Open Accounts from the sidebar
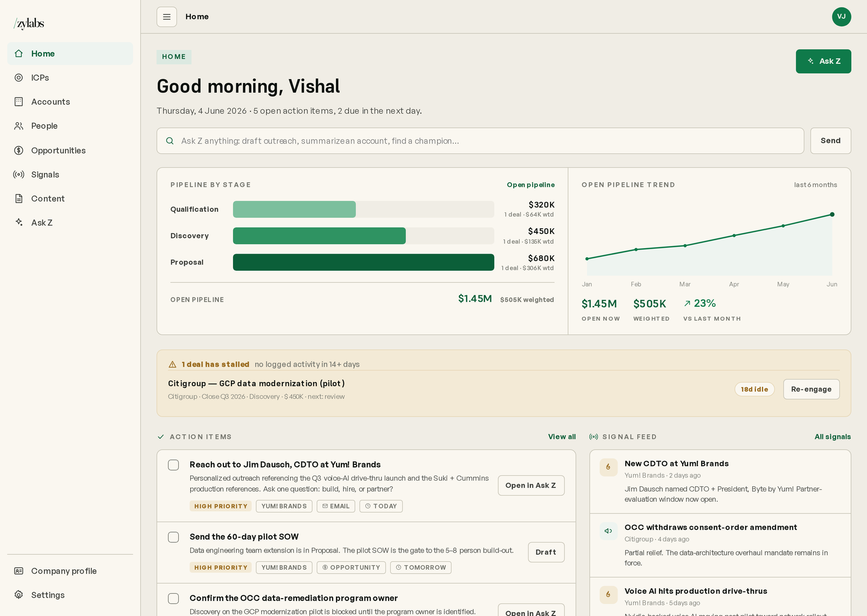867x616 pixels. (x=70, y=102)
